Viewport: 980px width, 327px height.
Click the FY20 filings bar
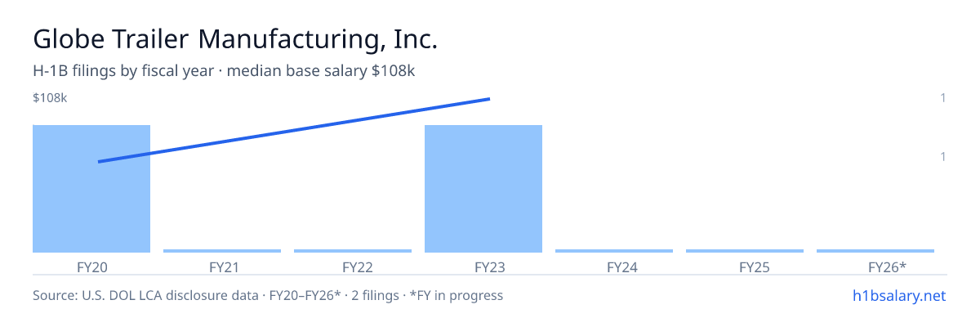(x=91, y=189)
